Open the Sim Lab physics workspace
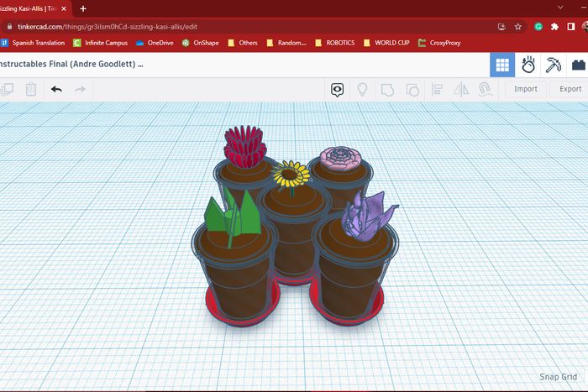 (x=528, y=65)
